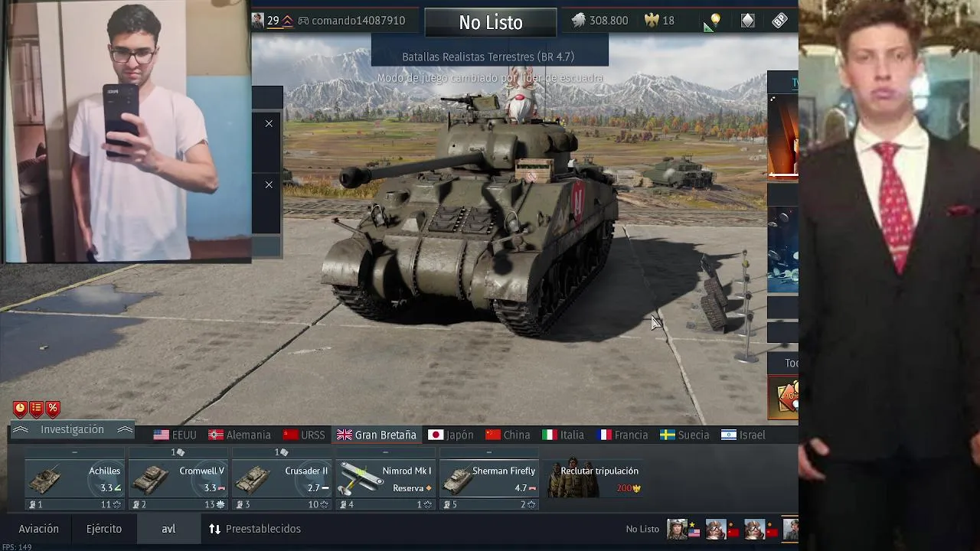Click crew skill points 1 under Nimrod
Image resolution: width=980 pixels, height=551 pixels.
pyautogui.click(x=424, y=504)
